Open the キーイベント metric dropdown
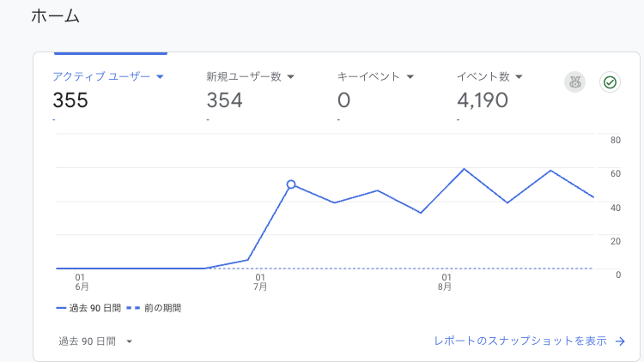Image resolution: width=644 pixels, height=362 pixels. click(x=375, y=76)
